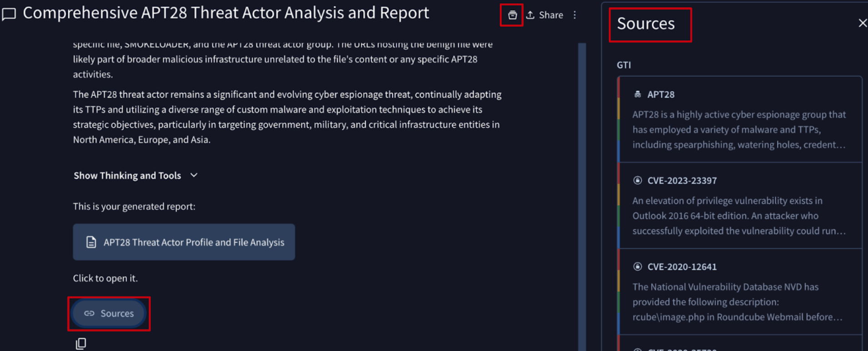This screenshot has height=351, width=868.
Task: Click the chat bubble icon beside title
Action: pyautogui.click(x=9, y=15)
